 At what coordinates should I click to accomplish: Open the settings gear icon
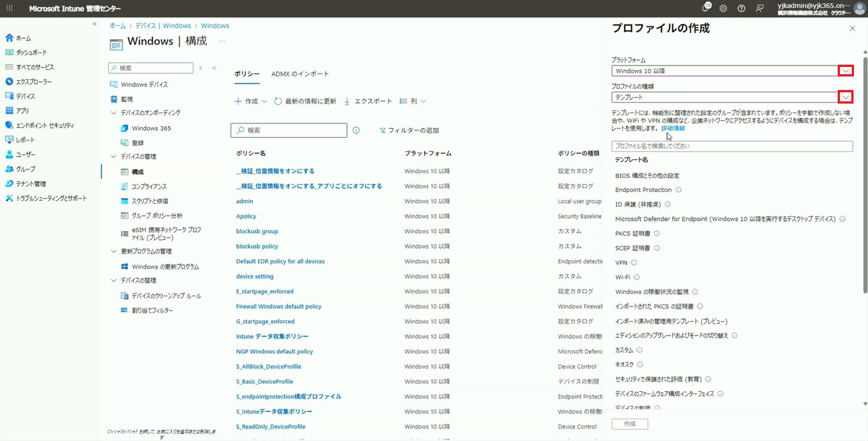tap(723, 9)
